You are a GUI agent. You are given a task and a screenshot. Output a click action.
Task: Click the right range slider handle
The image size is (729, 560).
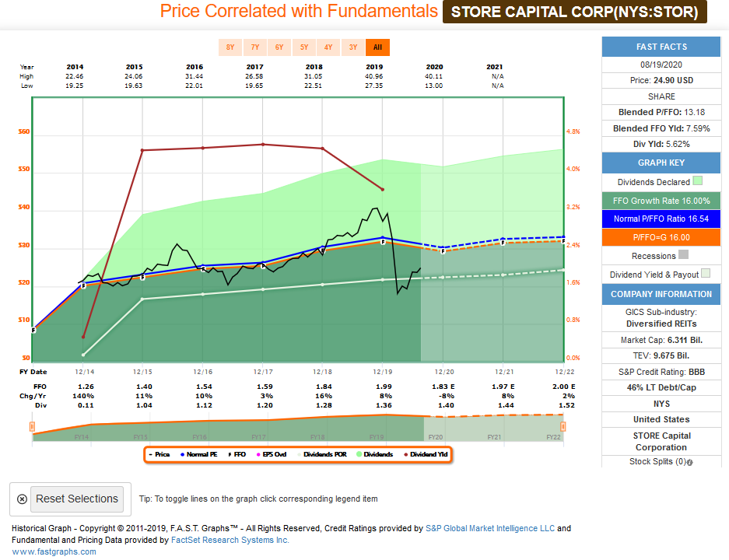tap(563, 426)
